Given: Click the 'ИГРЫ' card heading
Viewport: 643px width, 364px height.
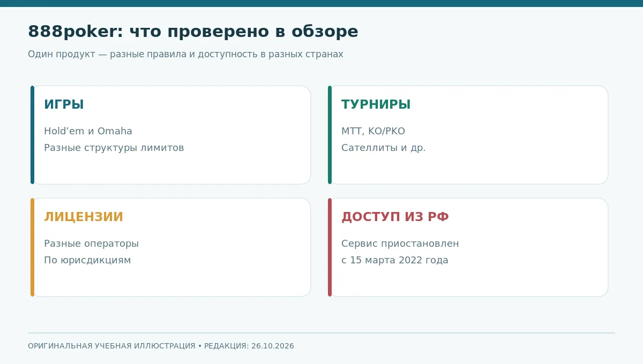Looking at the screenshot, I should click(64, 105).
